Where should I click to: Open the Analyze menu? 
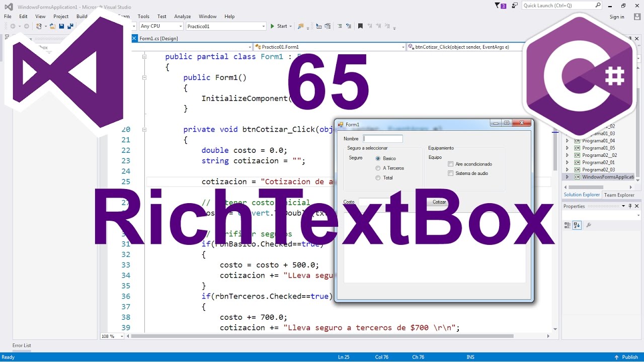(183, 17)
